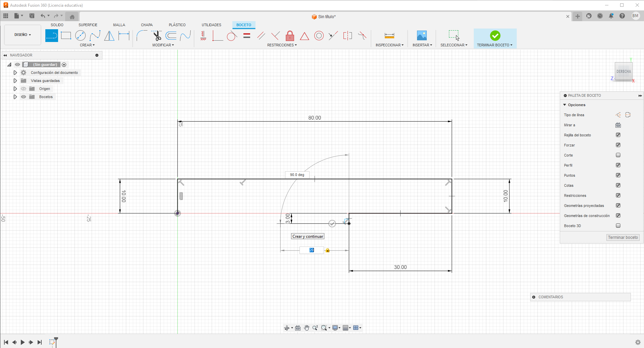Switch to the MALLA tab
Viewport: 644px width, 348px height.
[x=119, y=25]
